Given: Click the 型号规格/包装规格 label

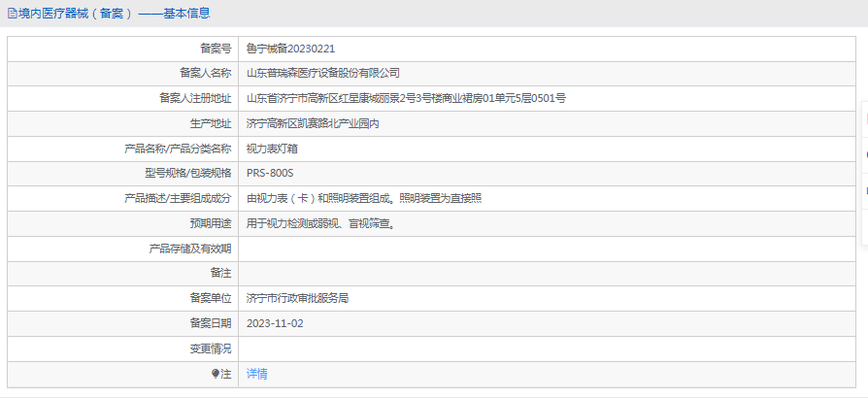Looking at the screenshot, I should coord(188,173).
